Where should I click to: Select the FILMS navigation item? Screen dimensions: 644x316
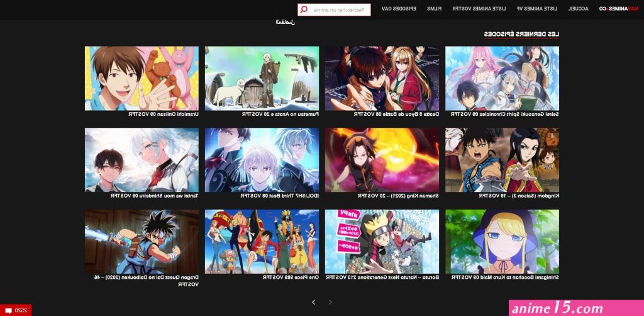[x=434, y=9]
